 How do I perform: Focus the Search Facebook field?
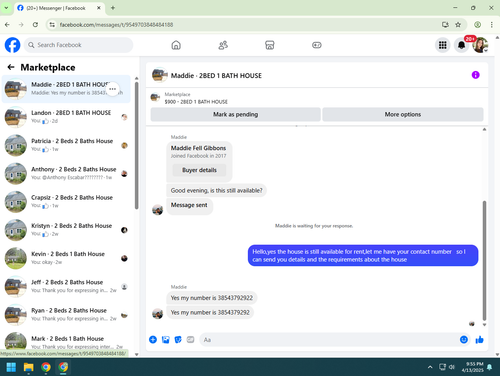tap(78, 45)
